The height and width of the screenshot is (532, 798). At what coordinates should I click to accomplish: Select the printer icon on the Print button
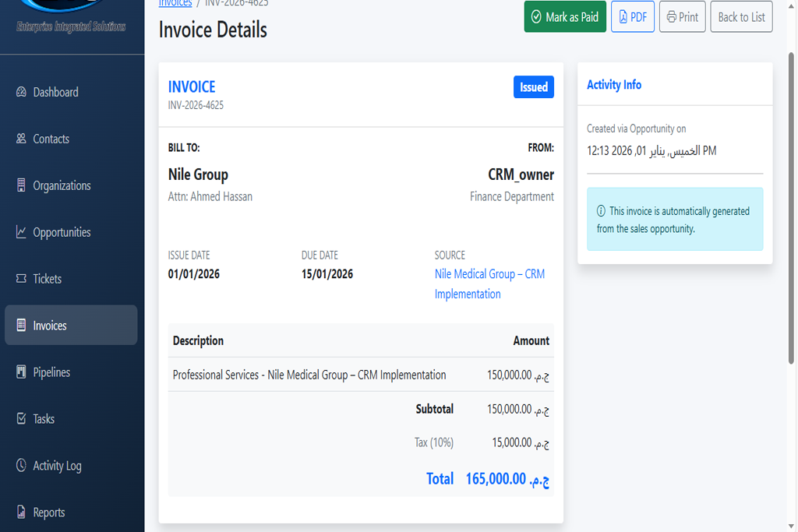pyautogui.click(x=671, y=16)
